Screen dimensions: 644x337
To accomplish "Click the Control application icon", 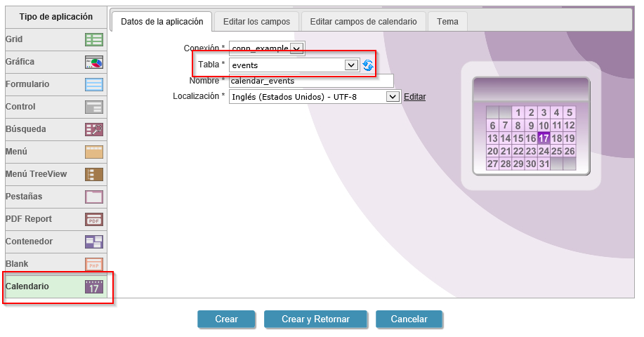I will [94, 107].
